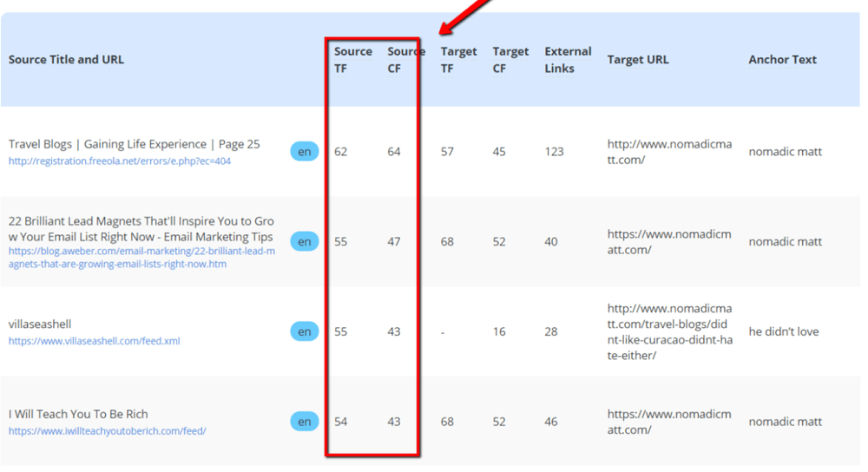Open the iwillteachyoutoberich.com feed link
The height and width of the screenshot is (472, 868).
click(x=108, y=431)
